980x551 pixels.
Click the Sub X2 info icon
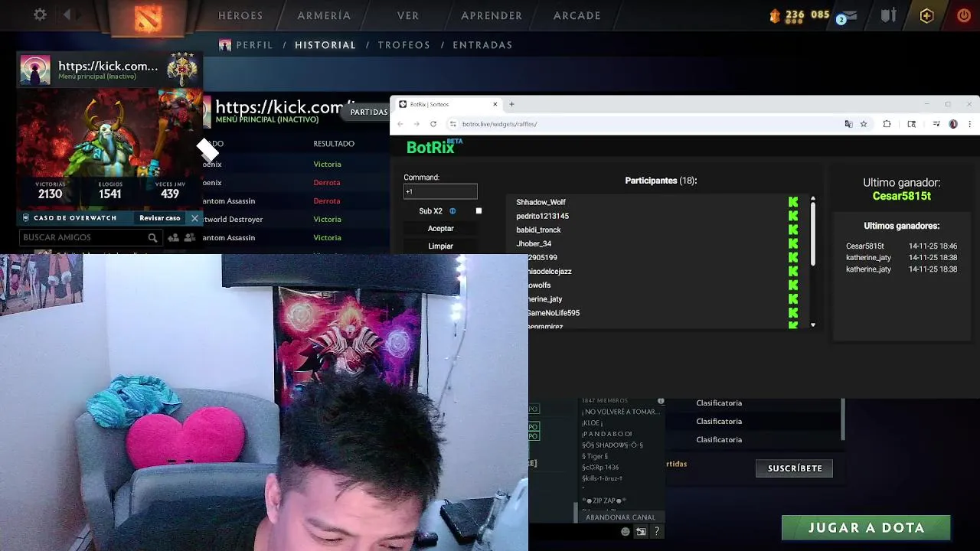click(x=452, y=211)
